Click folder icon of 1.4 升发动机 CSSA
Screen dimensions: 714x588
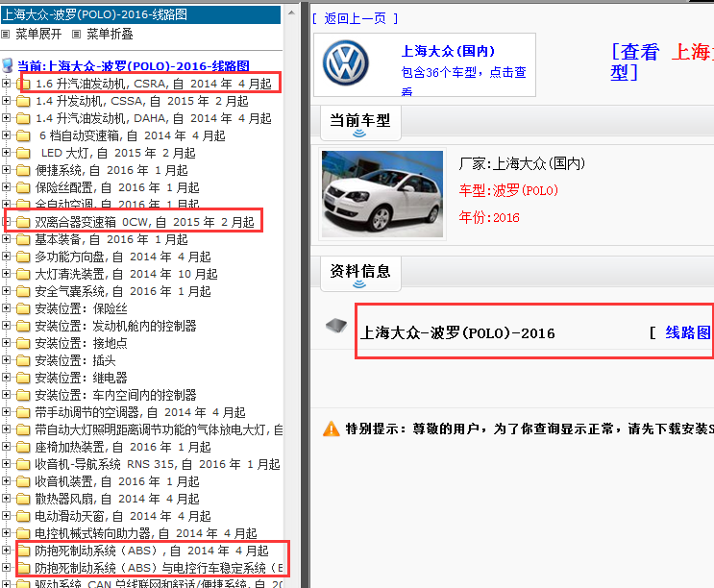tap(23, 101)
